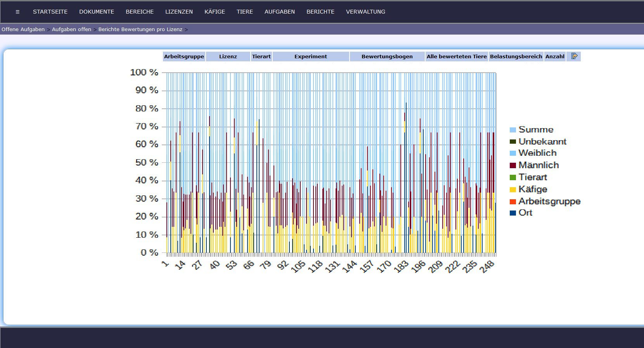Click the export report icon
The image size is (644, 348).
point(574,56)
